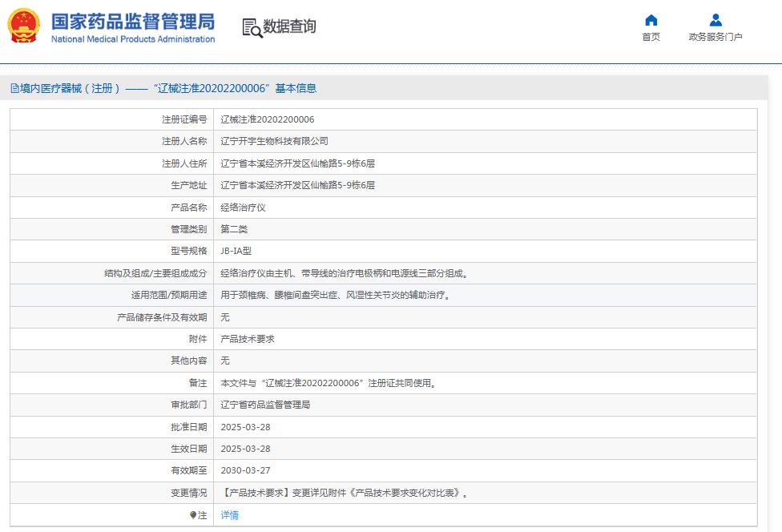Viewport: 782px width, 532px height.
Task: Click the 数据查询 menu label
Action: coord(288,26)
